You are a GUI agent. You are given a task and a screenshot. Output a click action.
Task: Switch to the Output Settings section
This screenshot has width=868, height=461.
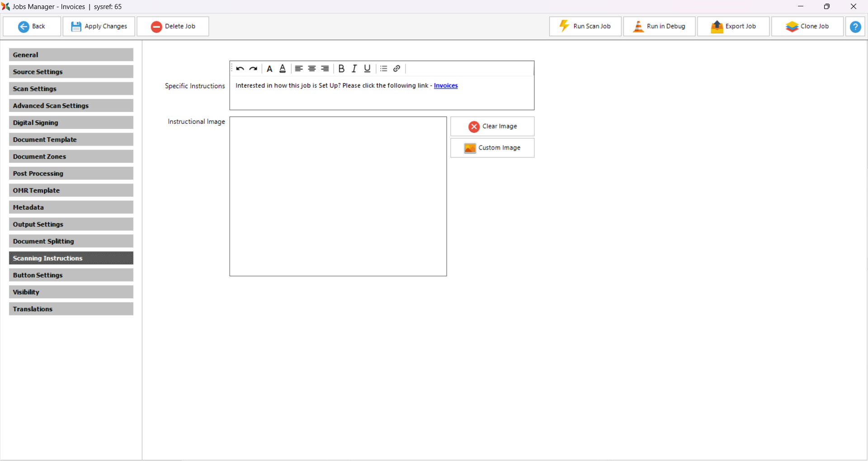71,224
